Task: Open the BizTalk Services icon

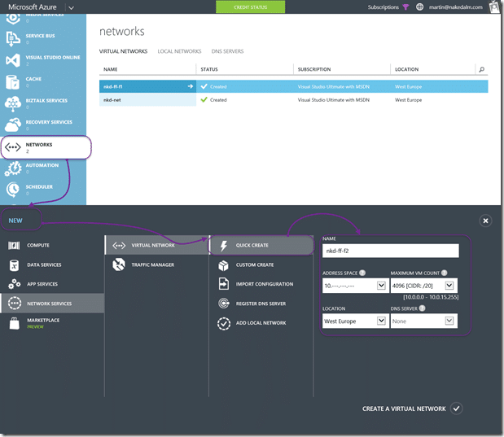Action: coord(13,104)
